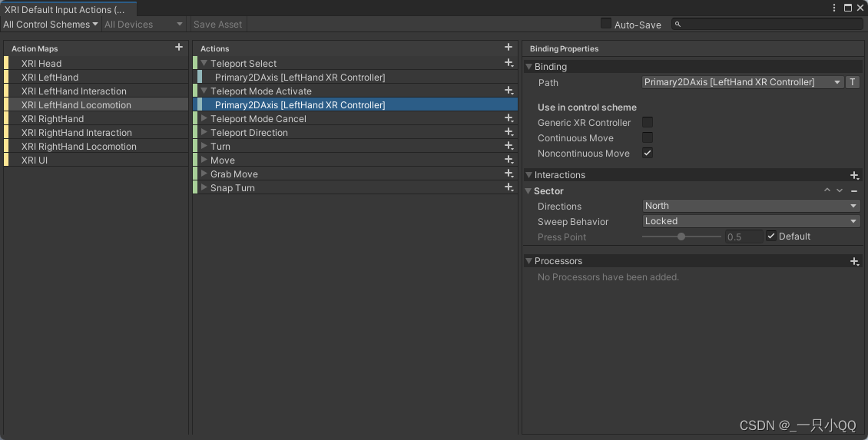This screenshot has height=440, width=868.
Task: Add binding to Turn action
Action: point(509,146)
